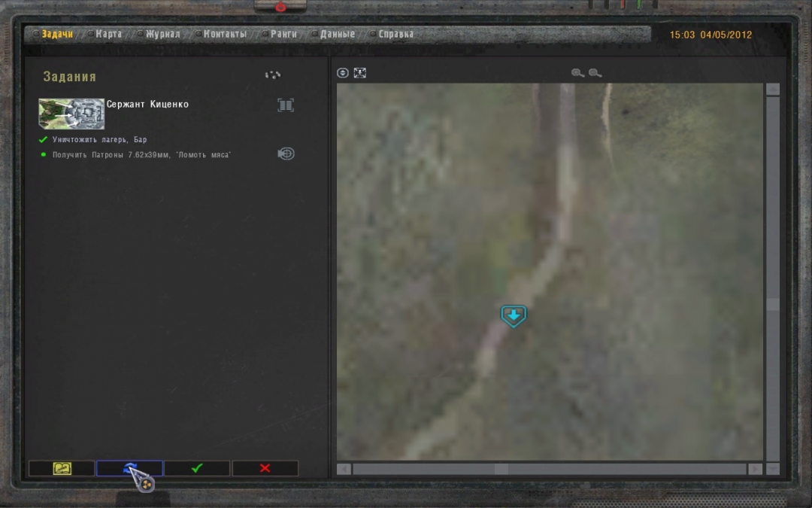
Task: Switch to the Карта tab
Action: pos(109,34)
